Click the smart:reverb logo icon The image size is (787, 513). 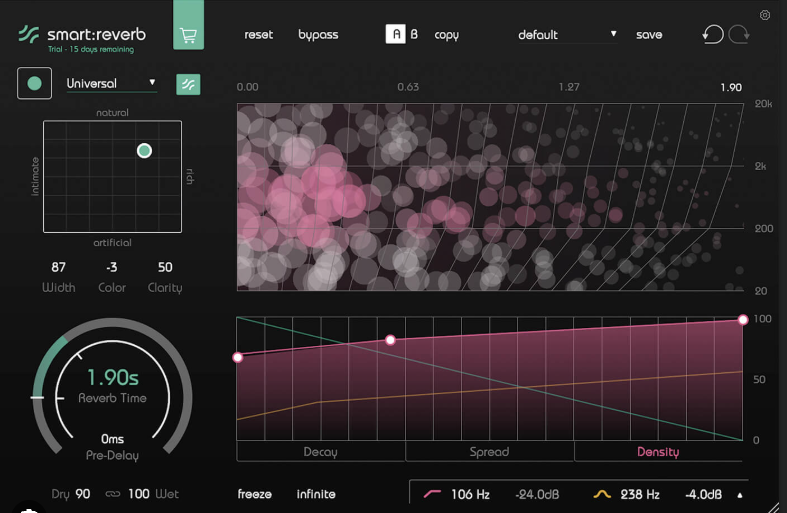pyautogui.click(x=29, y=34)
